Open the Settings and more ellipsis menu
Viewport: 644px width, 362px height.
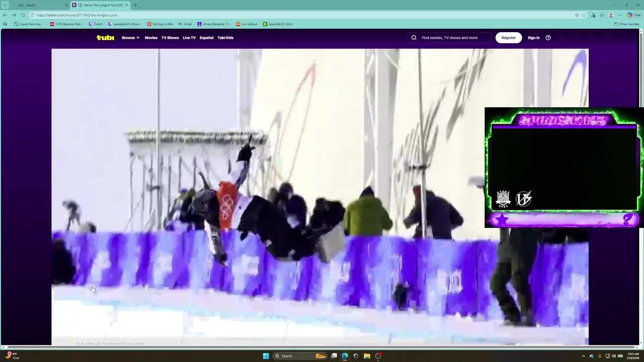[x=620, y=15]
